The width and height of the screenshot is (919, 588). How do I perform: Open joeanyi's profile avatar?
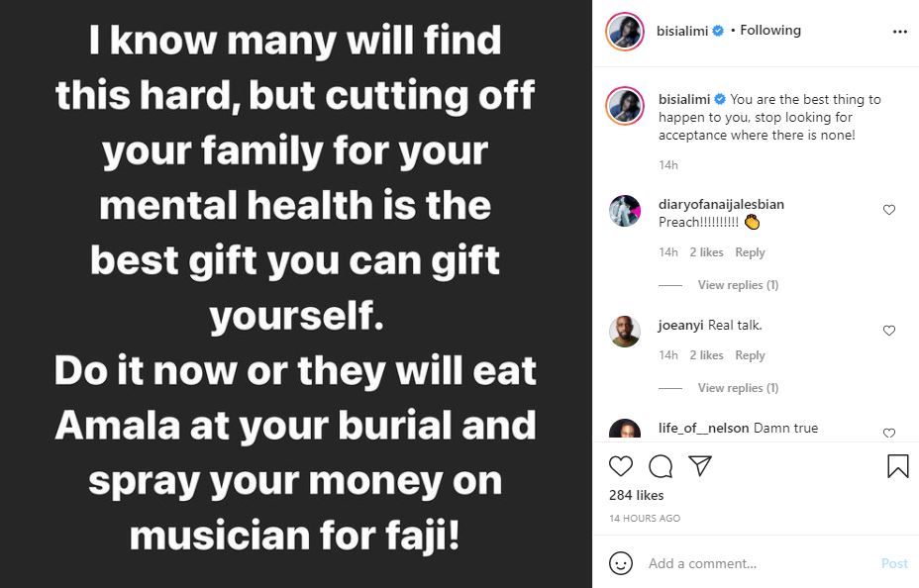(x=625, y=332)
